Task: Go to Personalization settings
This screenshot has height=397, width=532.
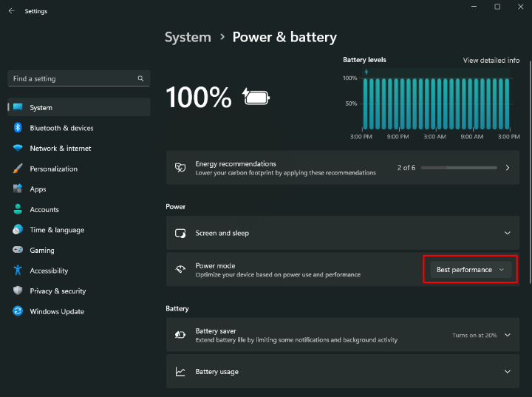Action: coord(79,169)
